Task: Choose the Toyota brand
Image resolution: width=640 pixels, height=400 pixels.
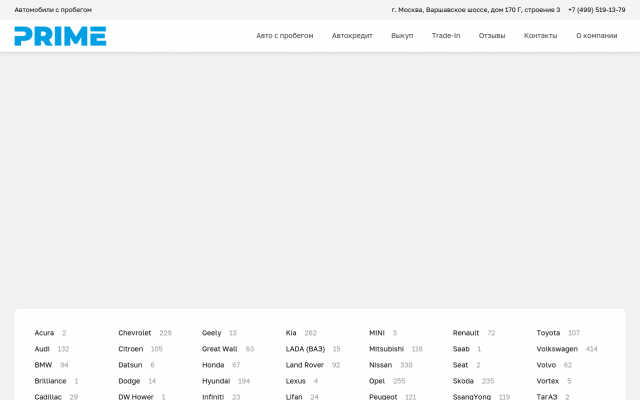Action: click(548, 333)
